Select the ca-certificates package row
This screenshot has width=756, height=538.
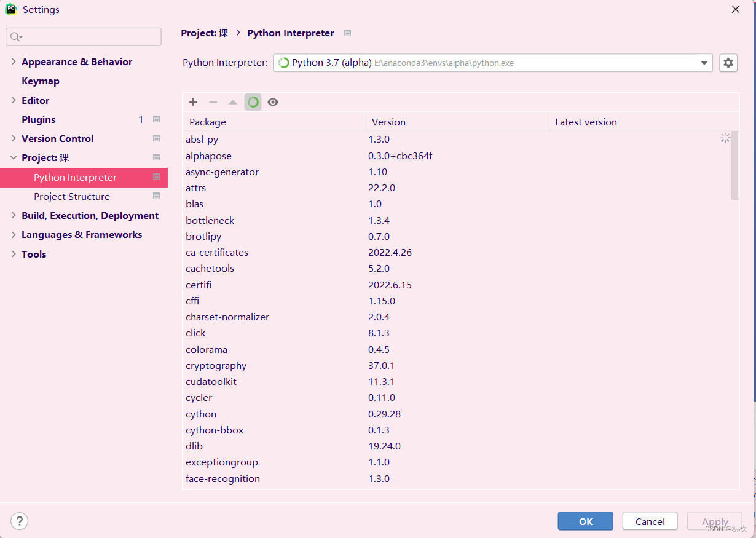457,252
